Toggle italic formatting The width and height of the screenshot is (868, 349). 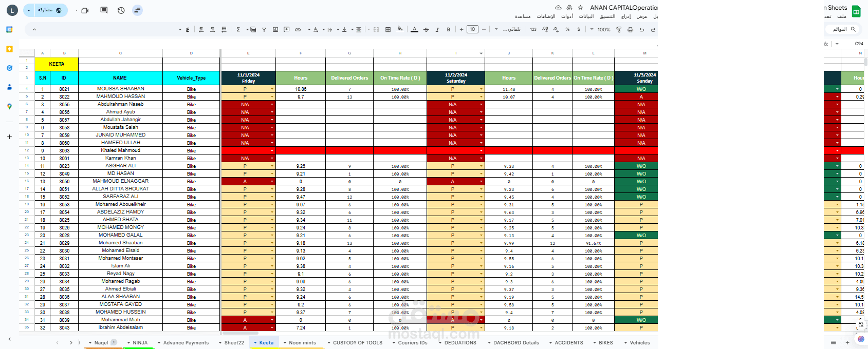click(x=437, y=30)
